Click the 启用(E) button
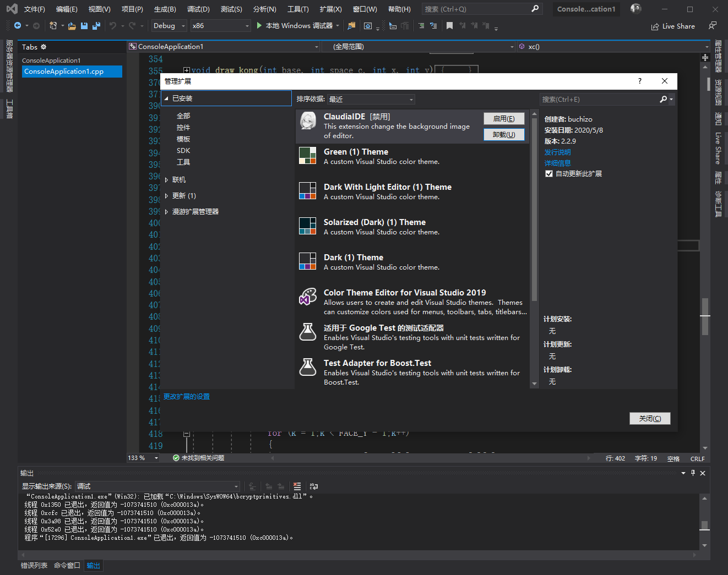This screenshot has height=575, width=728. (504, 119)
